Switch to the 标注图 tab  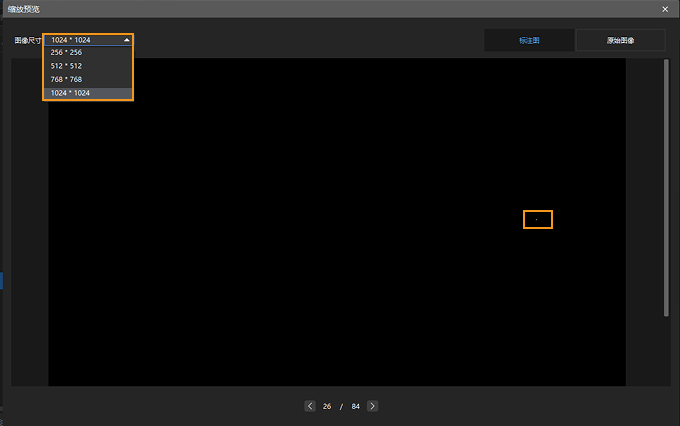point(529,40)
